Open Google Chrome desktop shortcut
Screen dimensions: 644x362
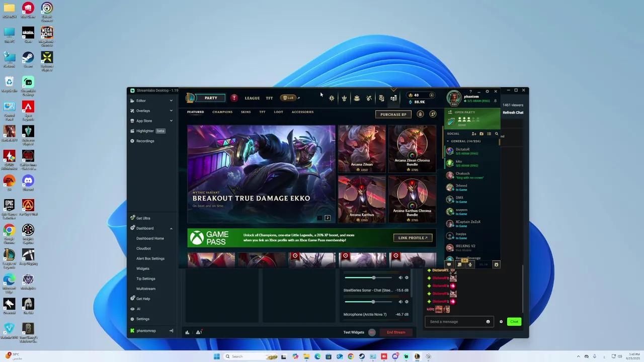pyautogui.click(x=9, y=233)
